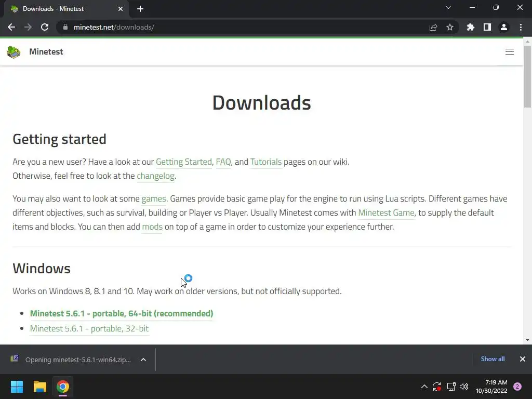Open a new browser tab
The height and width of the screenshot is (399, 532).
140,9
